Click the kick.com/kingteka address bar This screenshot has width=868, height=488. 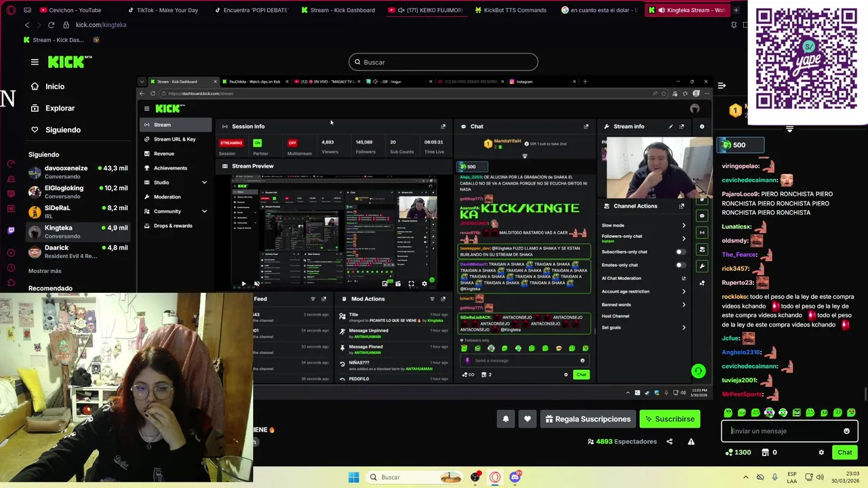pyautogui.click(x=101, y=25)
